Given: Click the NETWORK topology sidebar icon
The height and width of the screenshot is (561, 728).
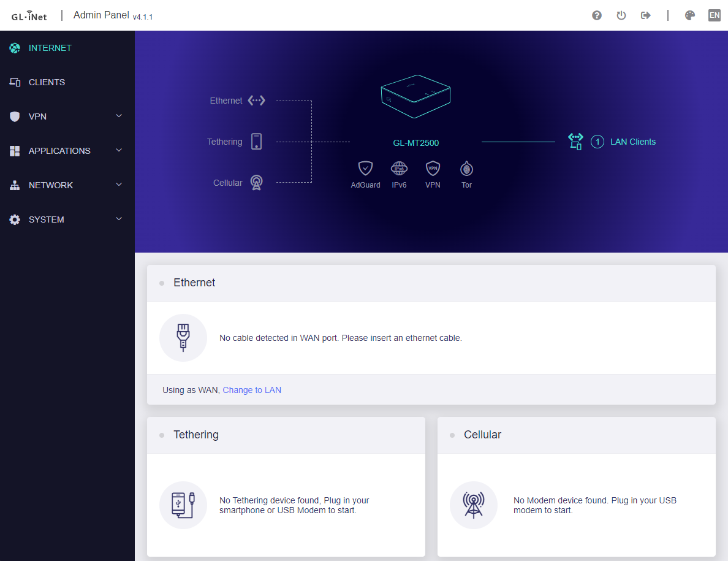Looking at the screenshot, I should (x=15, y=185).
